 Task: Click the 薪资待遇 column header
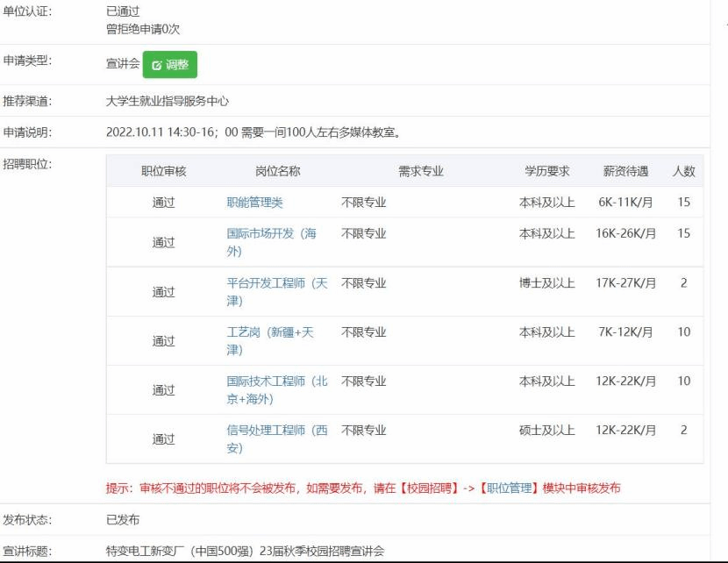point(626,171)
